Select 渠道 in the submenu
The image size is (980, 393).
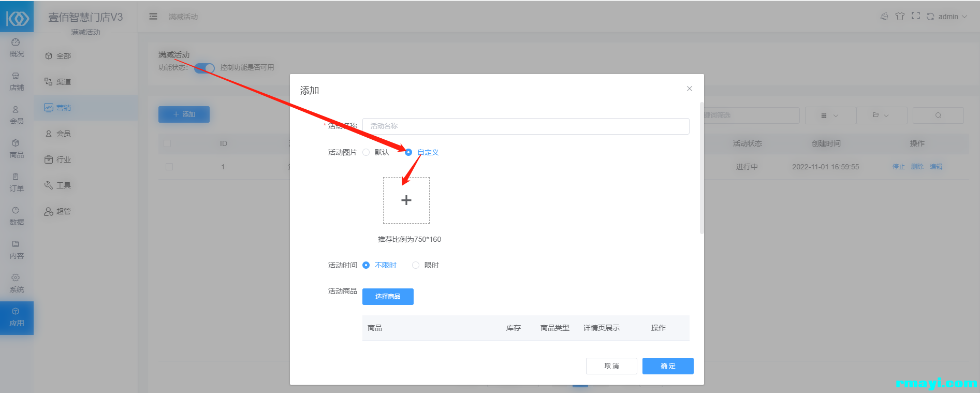63,82
